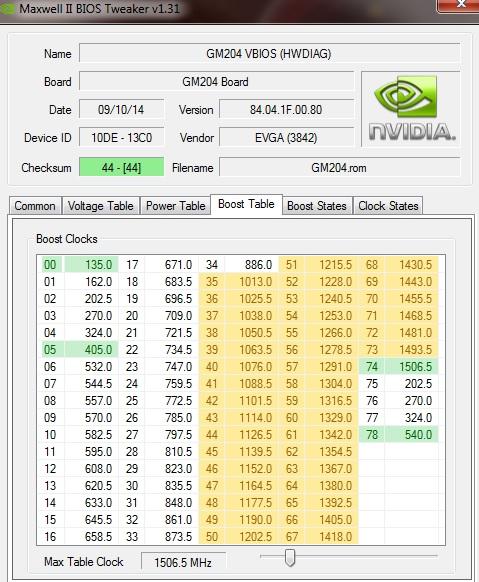Open the Common tab
This screenshot has width=479, height=582.
(x=35, y=206)
